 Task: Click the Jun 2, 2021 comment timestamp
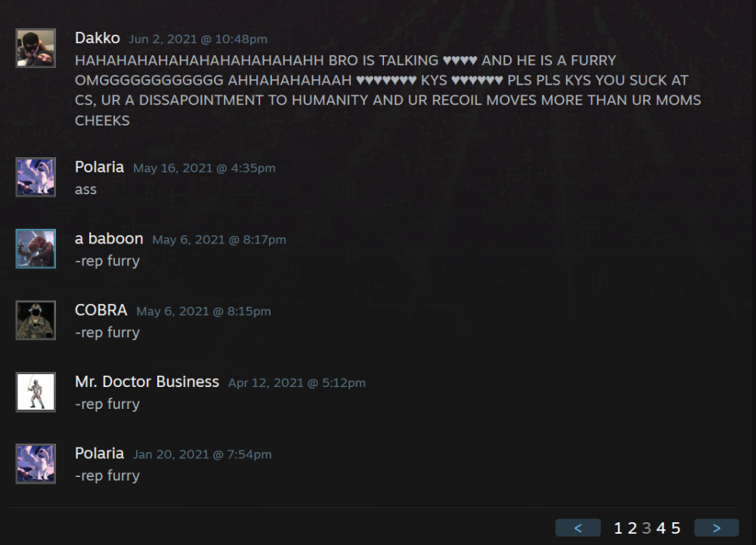(x=197, y=39)
